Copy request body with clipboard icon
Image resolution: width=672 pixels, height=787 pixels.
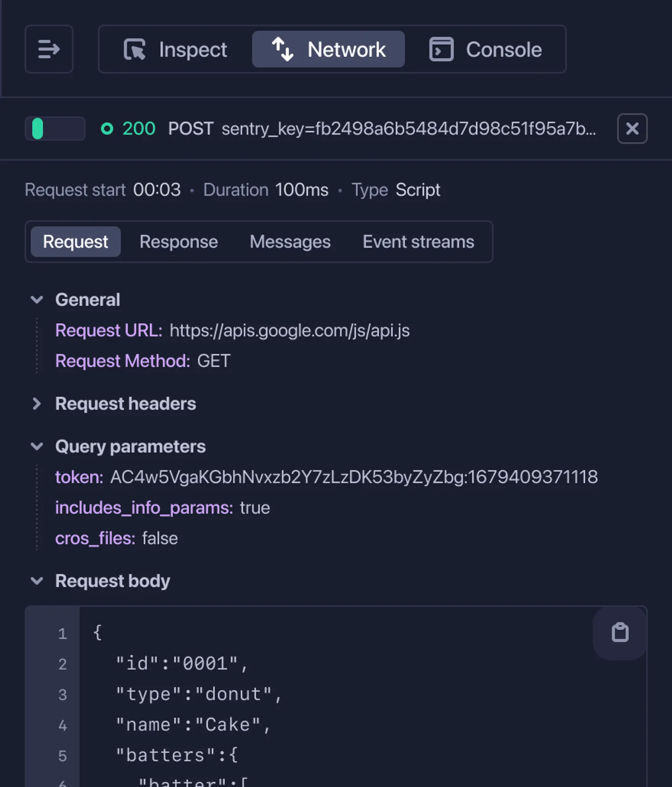[x=620, y=633]
